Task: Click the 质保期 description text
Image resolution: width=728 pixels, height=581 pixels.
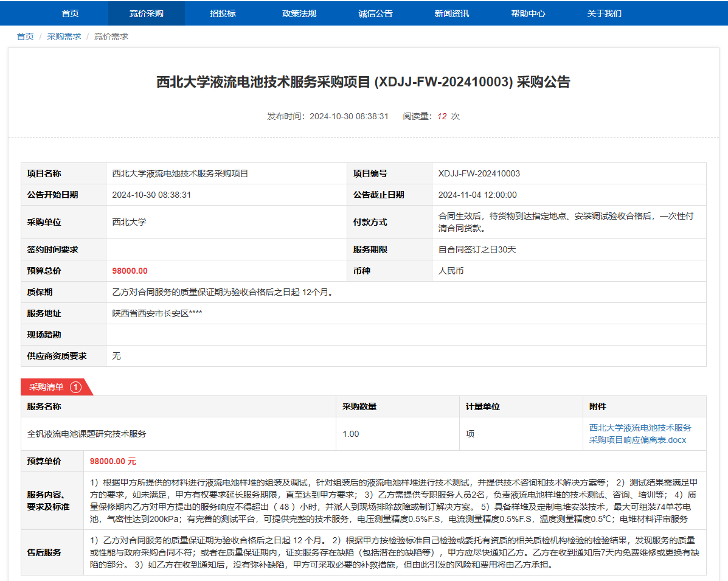Action: (x=223, y=292)
